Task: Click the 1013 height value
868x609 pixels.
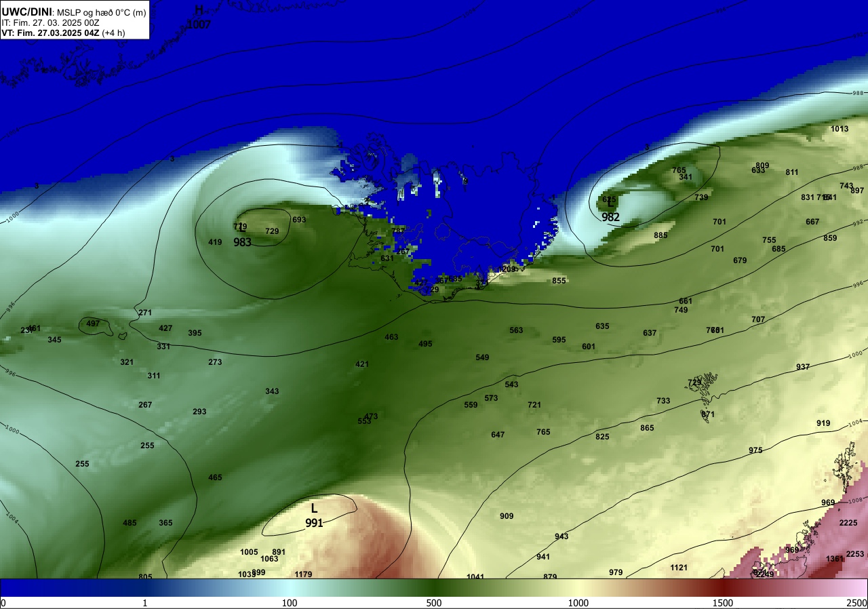Action: [x=840, y=129]
